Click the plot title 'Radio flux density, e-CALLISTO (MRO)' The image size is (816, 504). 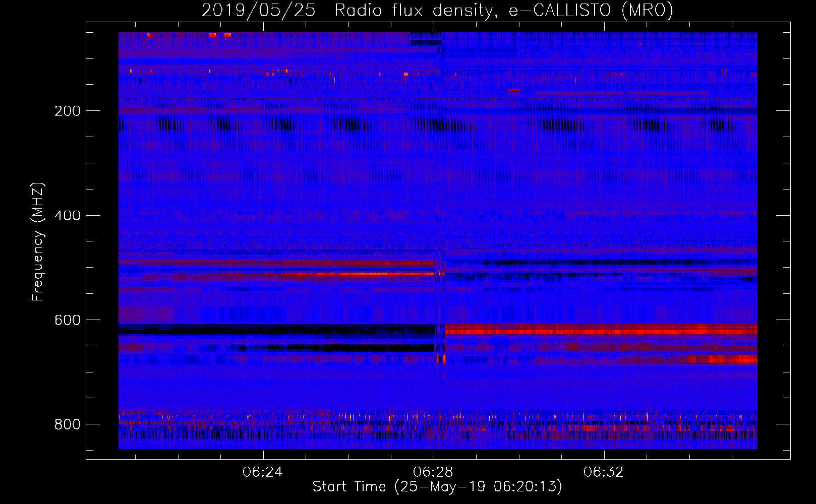(x=504, y=10)
